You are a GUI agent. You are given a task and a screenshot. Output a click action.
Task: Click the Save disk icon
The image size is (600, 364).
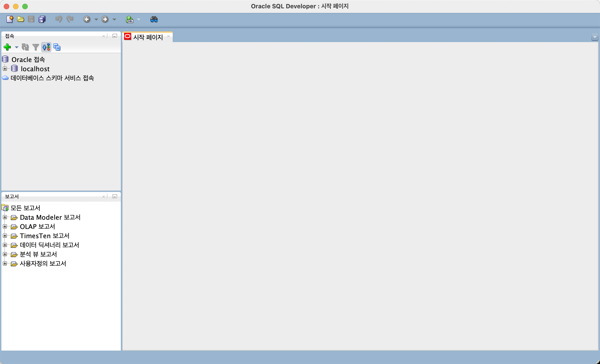(x=31, y=19)
